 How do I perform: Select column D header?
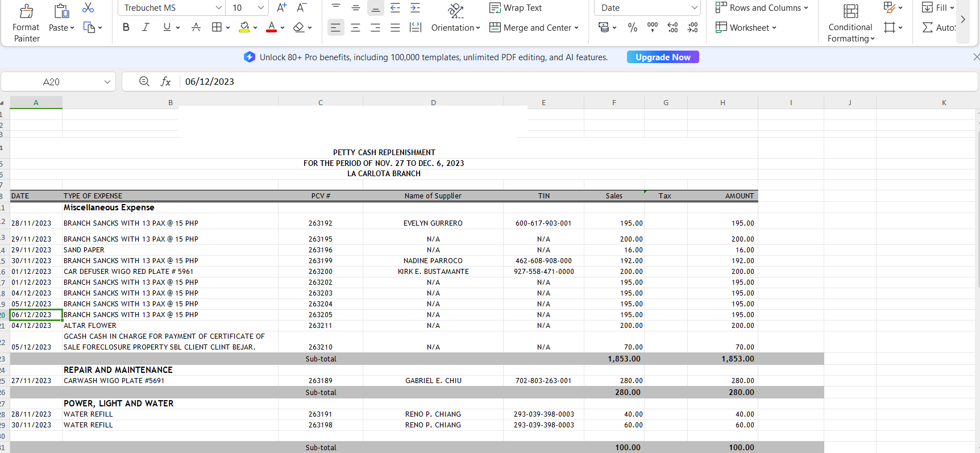coord(433,103)
